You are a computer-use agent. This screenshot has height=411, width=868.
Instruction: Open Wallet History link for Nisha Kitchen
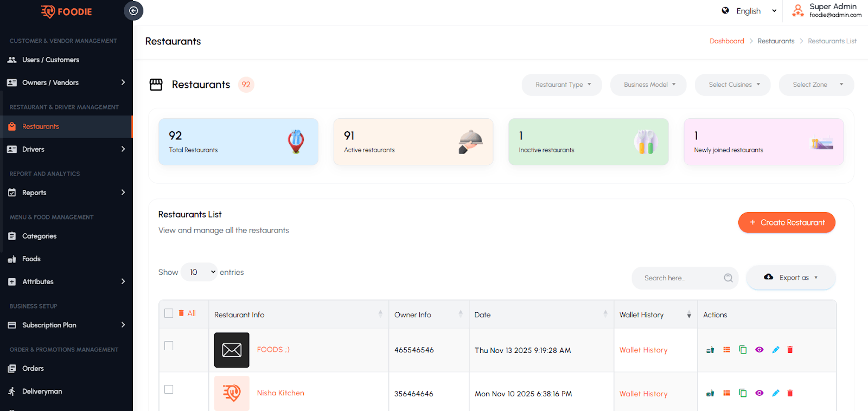point(643,394)
